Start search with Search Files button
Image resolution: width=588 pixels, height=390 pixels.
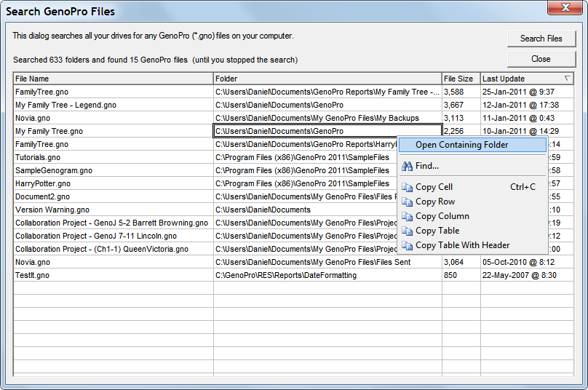point(541,39)
